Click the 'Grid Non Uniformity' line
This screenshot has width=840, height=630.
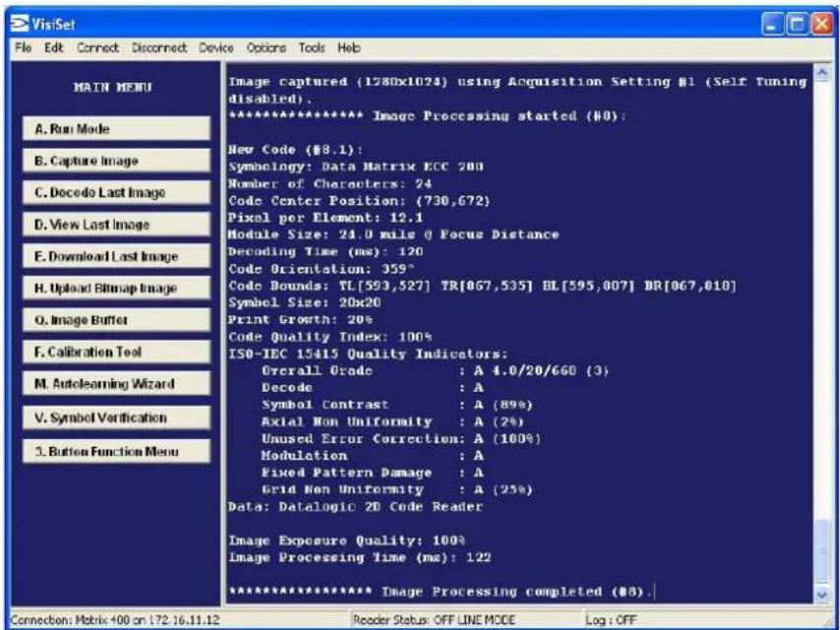(x=397, y=489)
